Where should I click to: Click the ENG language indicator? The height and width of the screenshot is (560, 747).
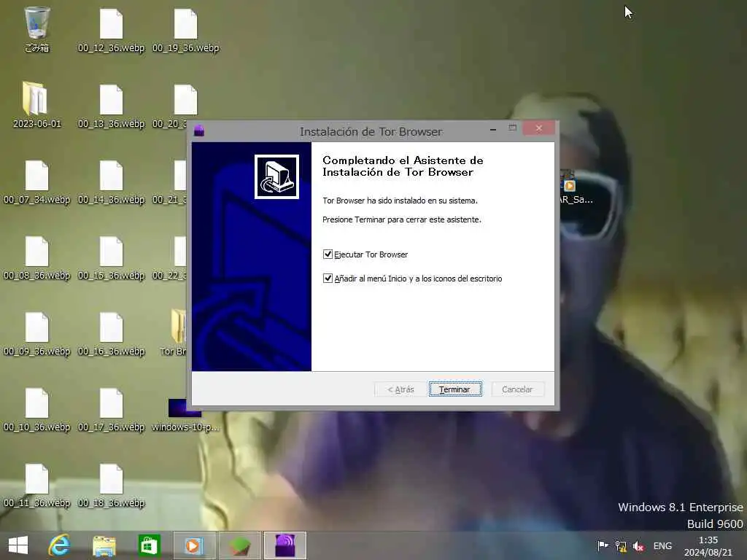662,545
